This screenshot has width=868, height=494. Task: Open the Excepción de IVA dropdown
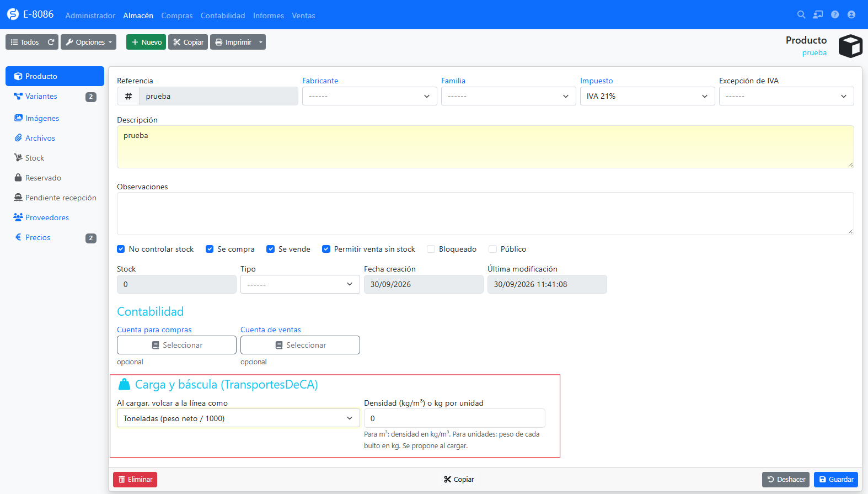(x=786, y=96)
